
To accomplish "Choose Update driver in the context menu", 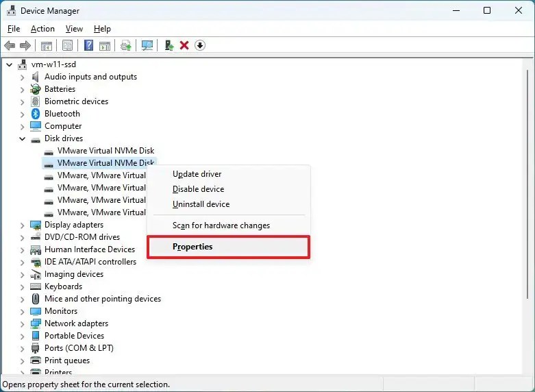I will click(197, 174).
